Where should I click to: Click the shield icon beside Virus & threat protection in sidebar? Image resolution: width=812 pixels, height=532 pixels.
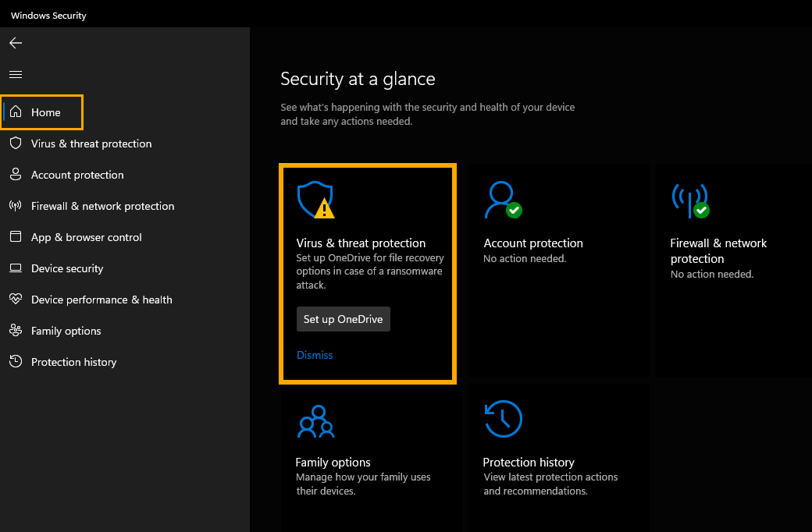[16, 144]
